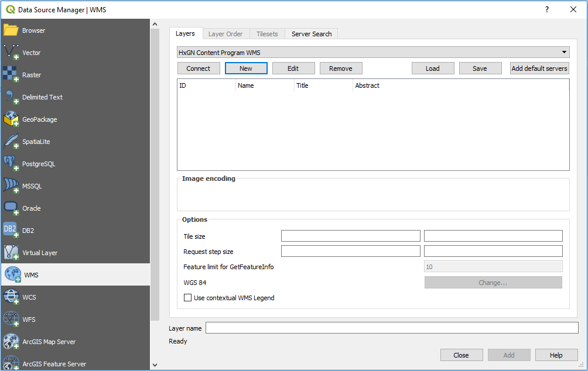588x371 pixels.
Task: Switch to the Server Search tab
Action: pos(312,34)
